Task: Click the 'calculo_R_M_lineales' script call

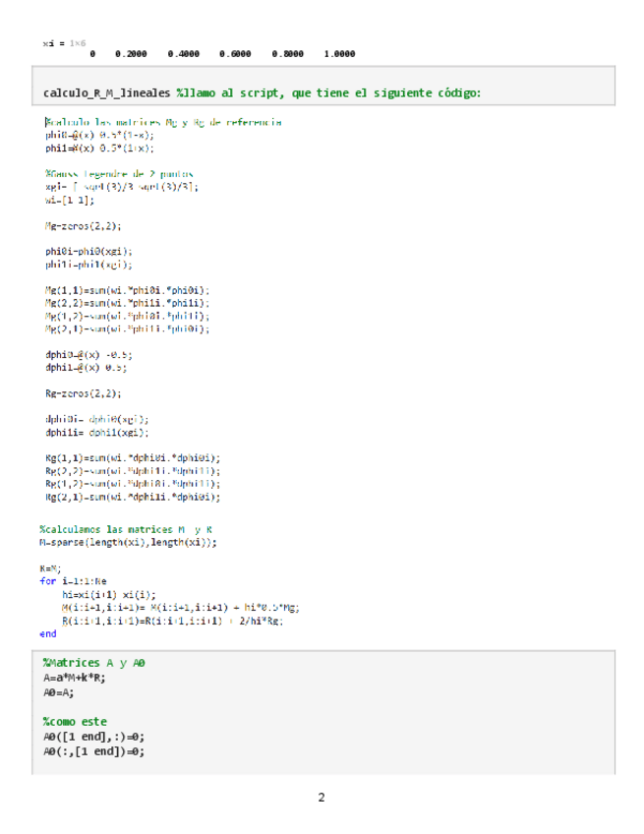Action: tap(107, 93)
